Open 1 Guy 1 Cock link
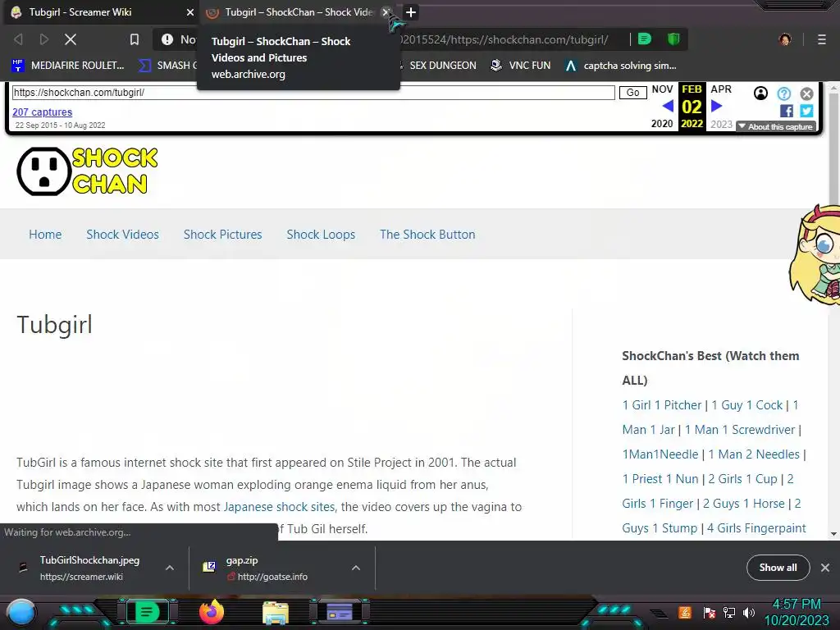This screenshot has height=630, width=840. pos(746,405)
